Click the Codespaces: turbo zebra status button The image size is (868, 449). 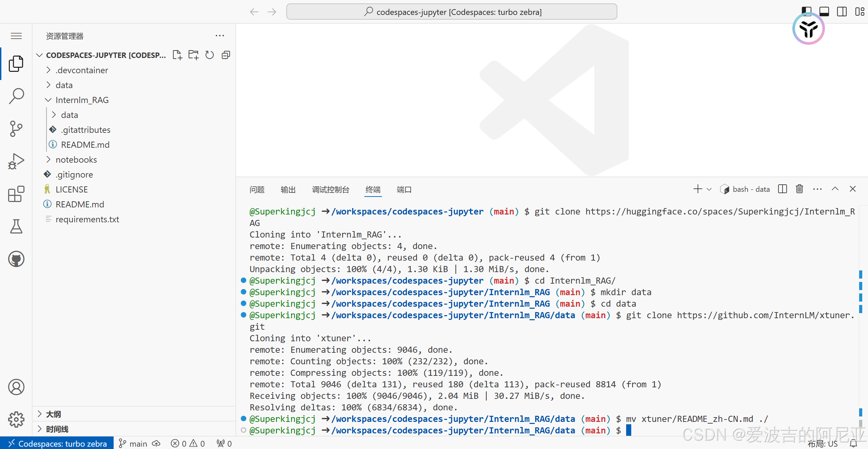click(x=57, y=443)
